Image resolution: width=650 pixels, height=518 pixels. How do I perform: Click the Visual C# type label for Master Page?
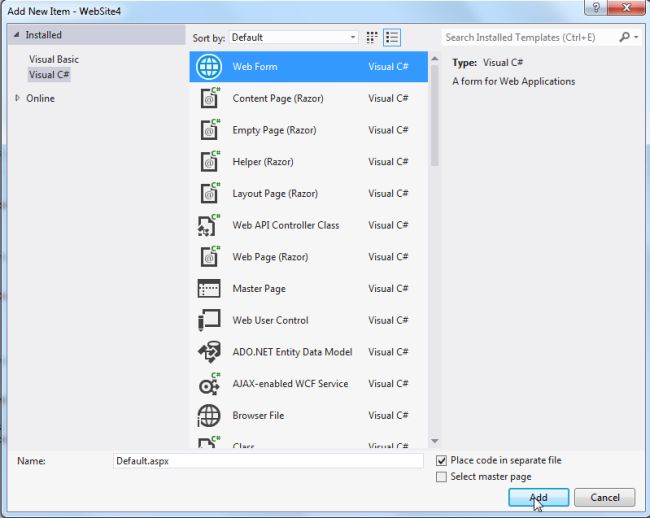tap(388, 288)
